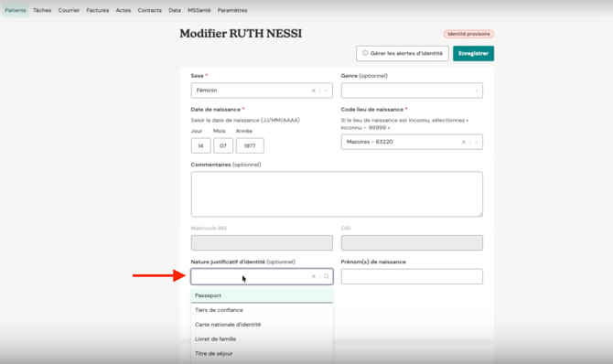The height and width of the screenshot is (364, 613).
Task: Click inside the Commentaires text area
Action: click(337, 194)
